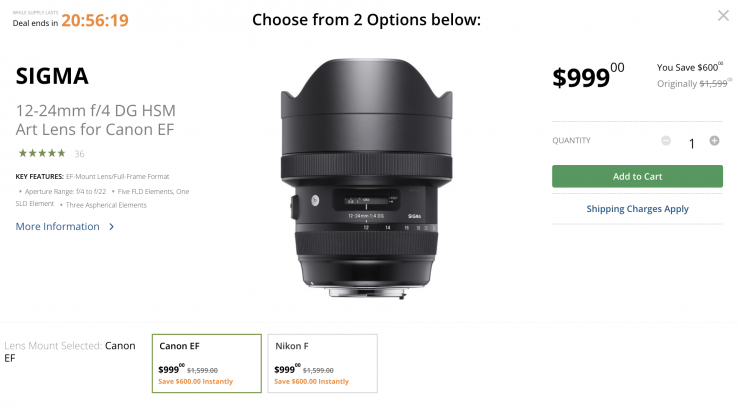Open the More Information link
740x415 pixels.
pos(58,227)
